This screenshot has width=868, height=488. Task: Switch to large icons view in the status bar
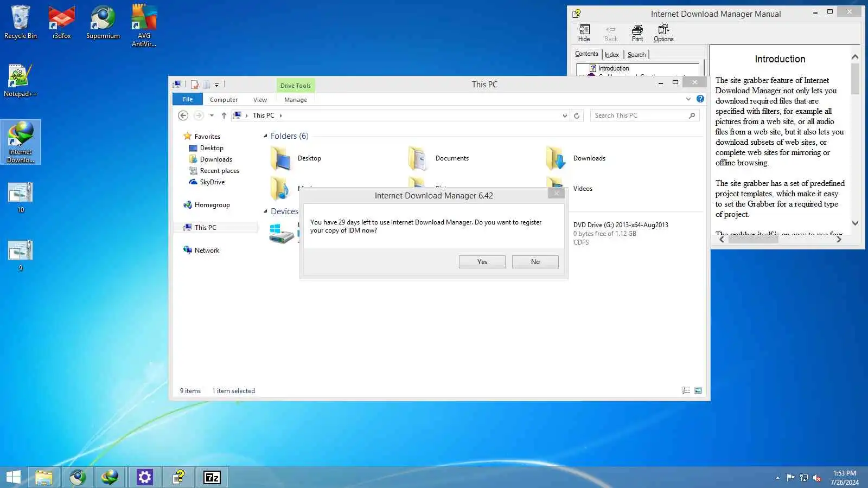coord(698,390)
